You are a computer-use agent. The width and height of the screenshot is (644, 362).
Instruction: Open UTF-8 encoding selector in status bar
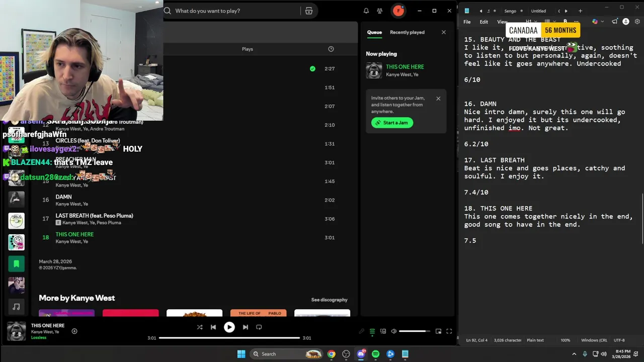(619, 340)
